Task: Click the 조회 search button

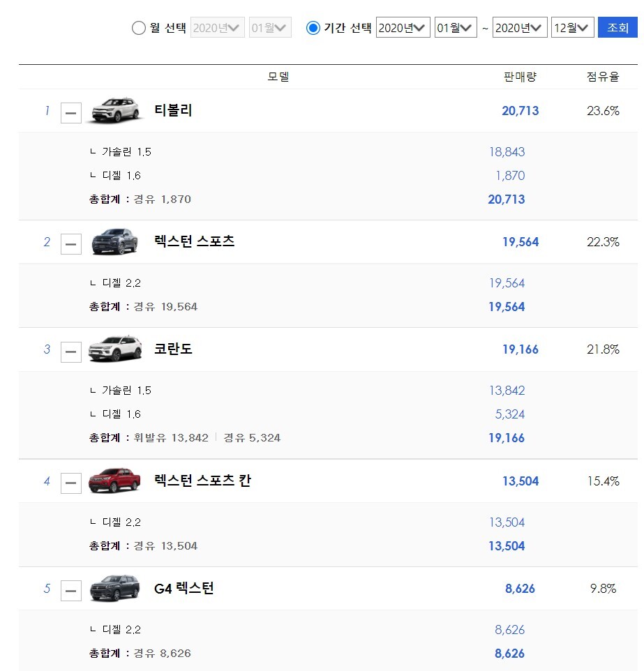Action: 617,27
